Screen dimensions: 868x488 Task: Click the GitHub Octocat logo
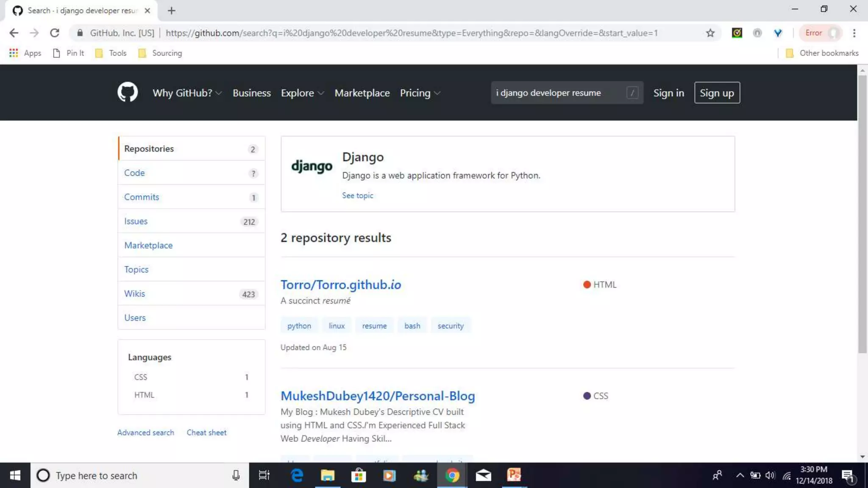click(x=128, y=92)
